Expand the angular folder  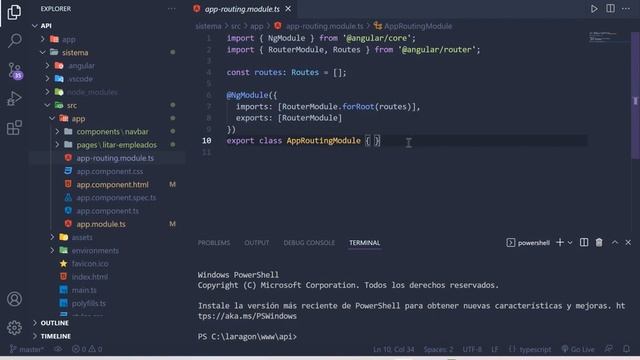[47, 65]
